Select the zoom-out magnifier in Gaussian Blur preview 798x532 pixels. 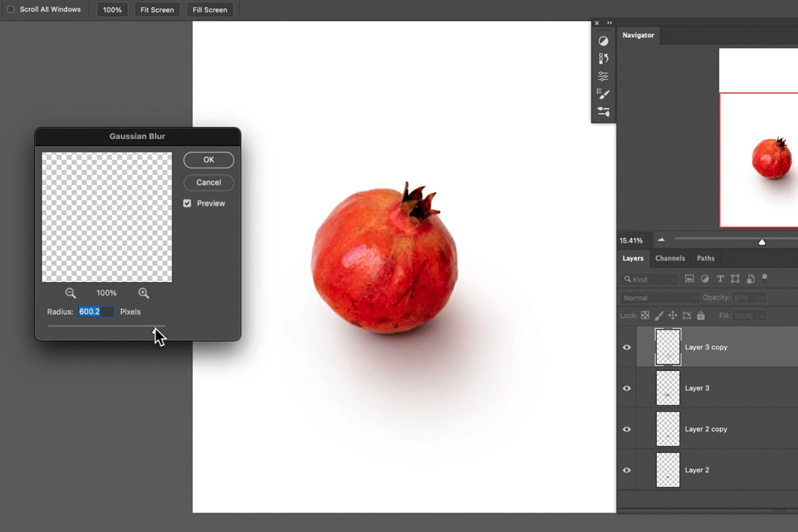coord(70,293)
